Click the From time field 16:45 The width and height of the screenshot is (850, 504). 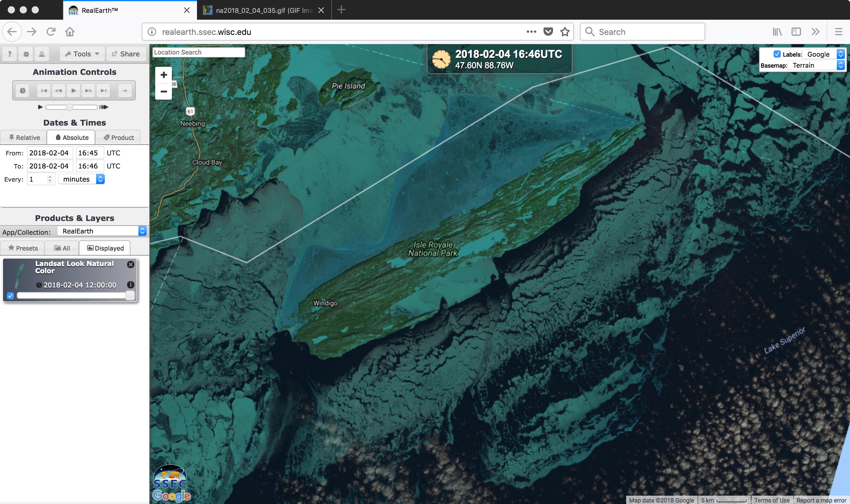point(90,153)
